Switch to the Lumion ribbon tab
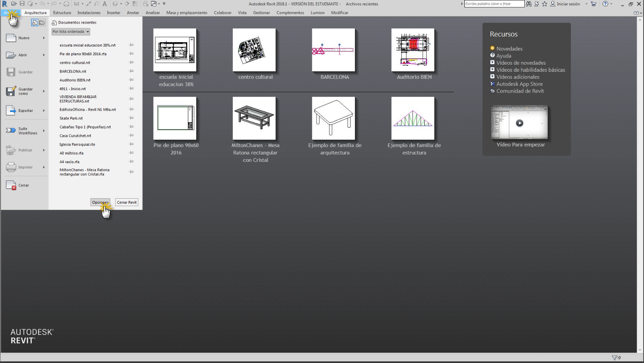The width and height of the screenshot is (644, 363). click(317, 13)
